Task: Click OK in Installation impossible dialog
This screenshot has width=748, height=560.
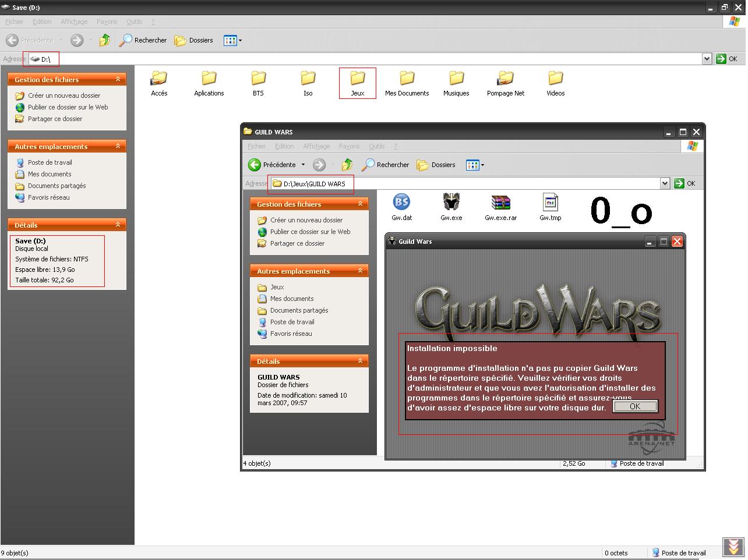Action: [x=635, y=406]
